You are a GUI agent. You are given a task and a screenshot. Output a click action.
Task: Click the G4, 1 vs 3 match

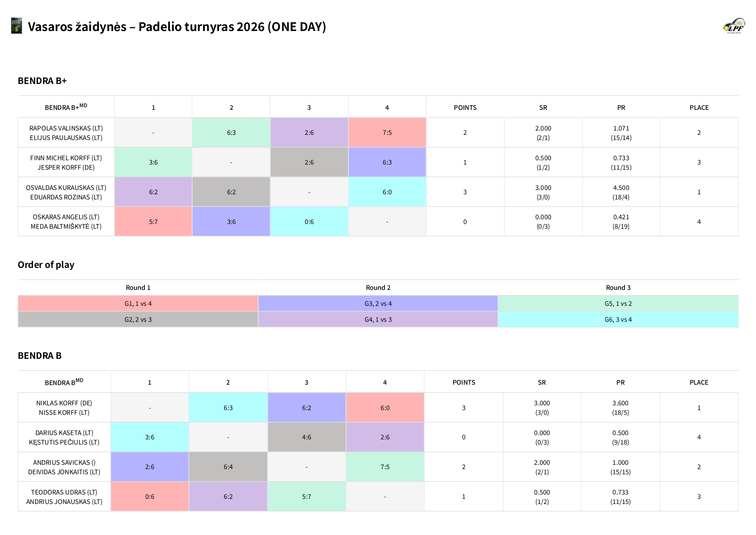click(378, 320)
